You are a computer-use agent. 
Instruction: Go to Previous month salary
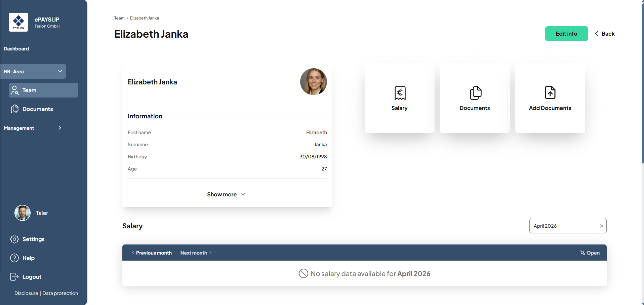152,253
